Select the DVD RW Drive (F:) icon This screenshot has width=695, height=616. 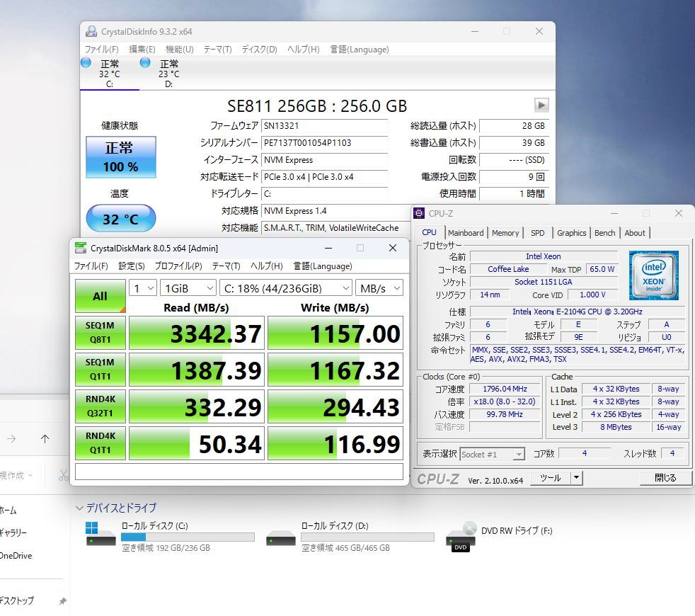point(461,537)
